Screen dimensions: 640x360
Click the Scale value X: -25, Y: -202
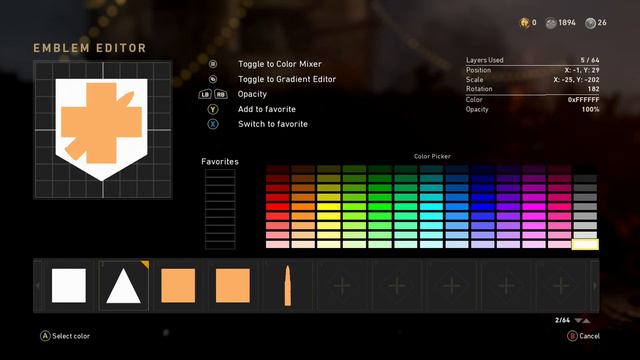click(x=576, y=80)
